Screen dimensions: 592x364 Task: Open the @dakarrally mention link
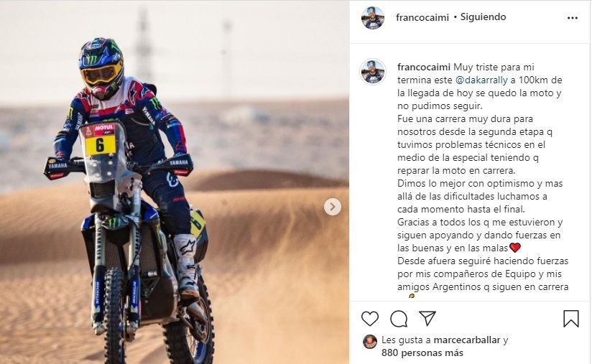tap(481, 80)
